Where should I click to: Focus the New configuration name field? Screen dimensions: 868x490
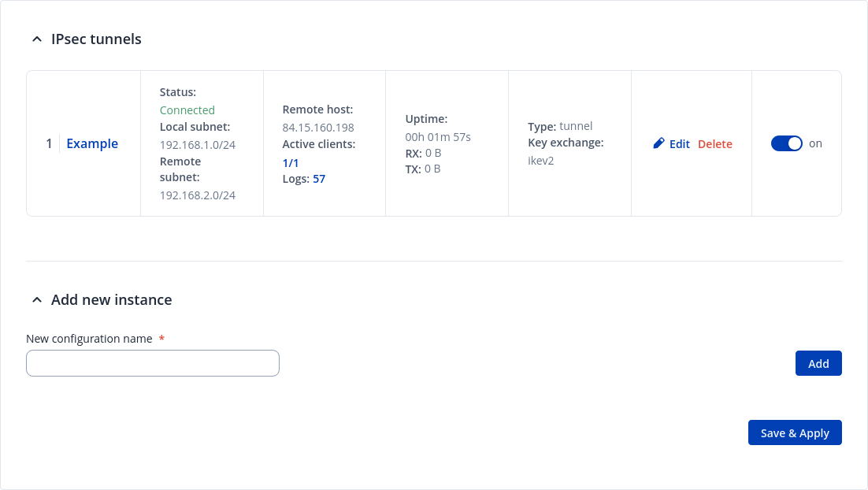(153, 363)
